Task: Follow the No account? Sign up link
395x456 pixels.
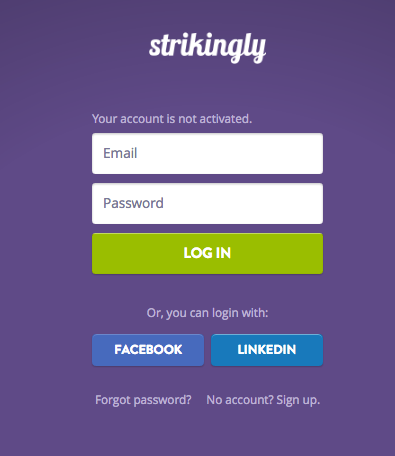Action: click(x=263, y=400)
